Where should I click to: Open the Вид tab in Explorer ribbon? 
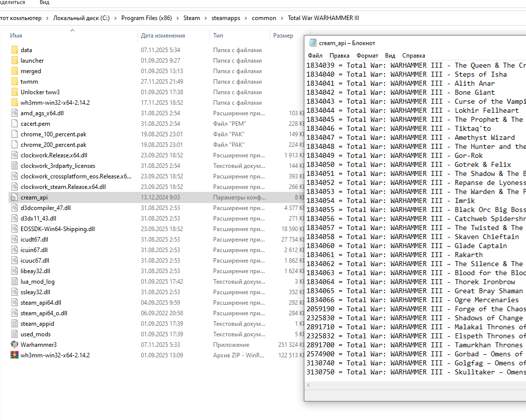click(44, 3)
